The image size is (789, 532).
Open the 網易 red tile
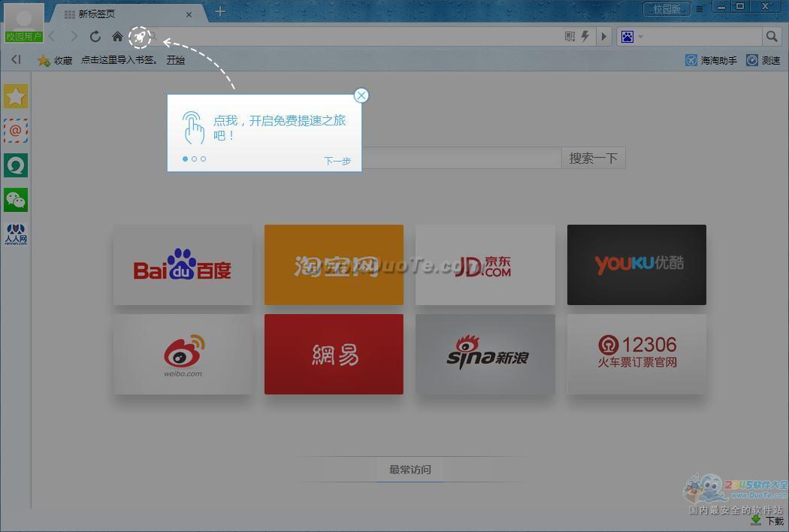[x=334, y=355]
